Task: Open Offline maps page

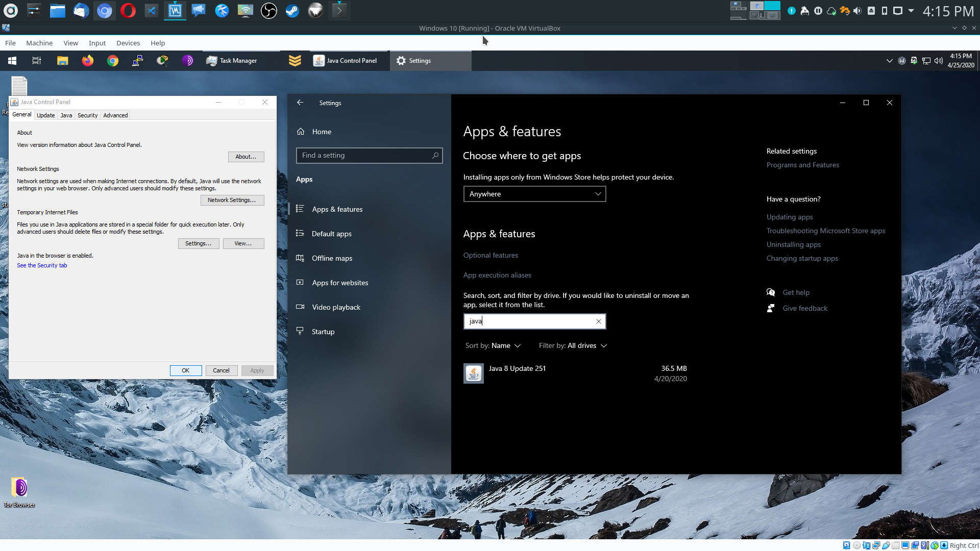Action: (x=369, y=258)
